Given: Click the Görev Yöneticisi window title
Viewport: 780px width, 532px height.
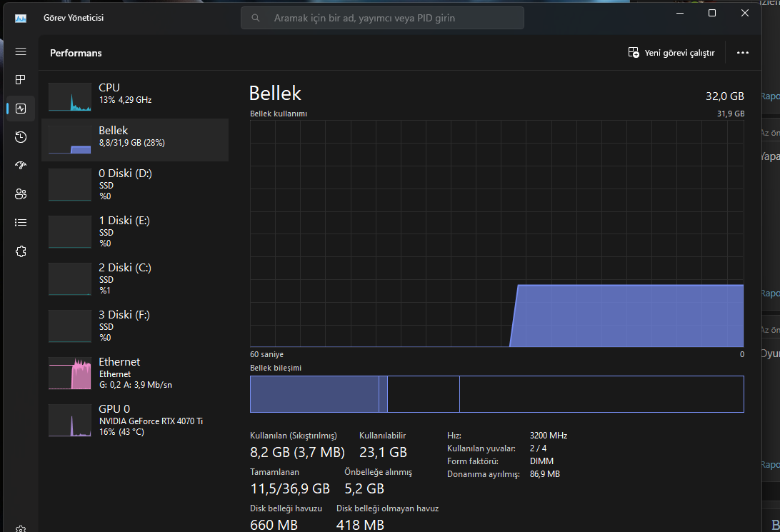Looking at the screenshot, I should (74, 18).
